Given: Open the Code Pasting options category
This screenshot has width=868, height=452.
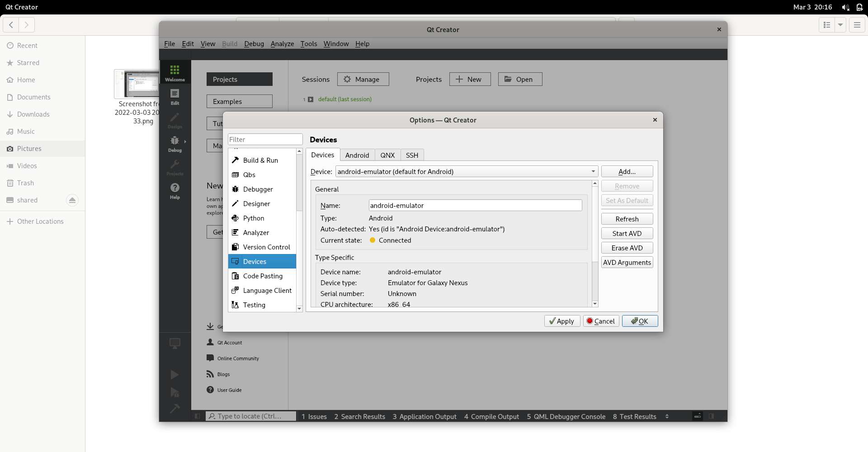Looking at the screenshot, I should (x=262, y=276).
